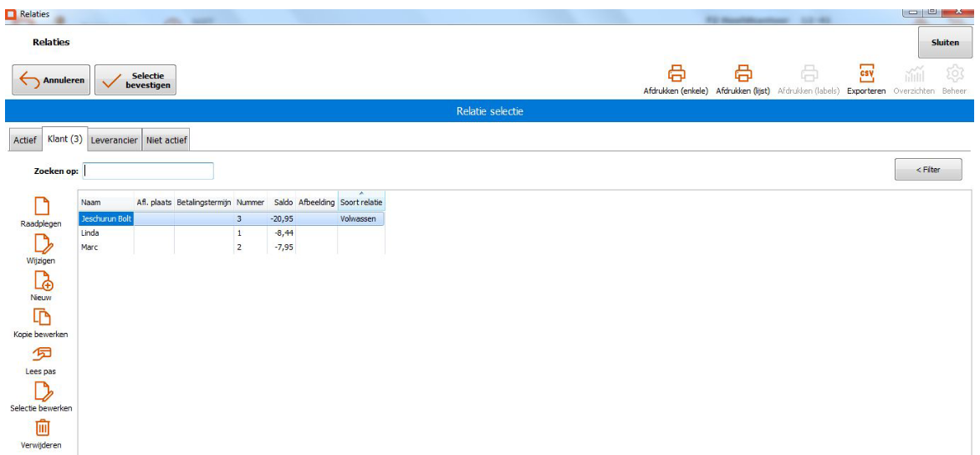Switch to the Leverancier tab
This screenshot has width=980, height=455.
click(x=114, y=141)
